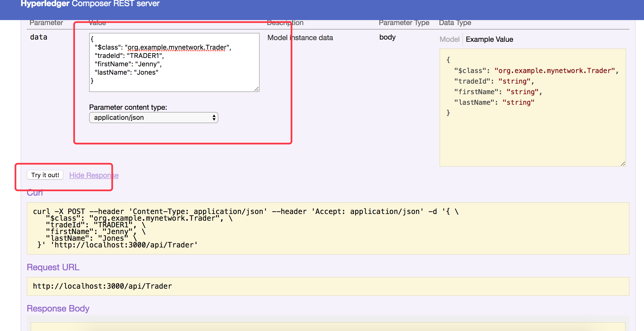Click the example value box resize handle

coord(623,164)
